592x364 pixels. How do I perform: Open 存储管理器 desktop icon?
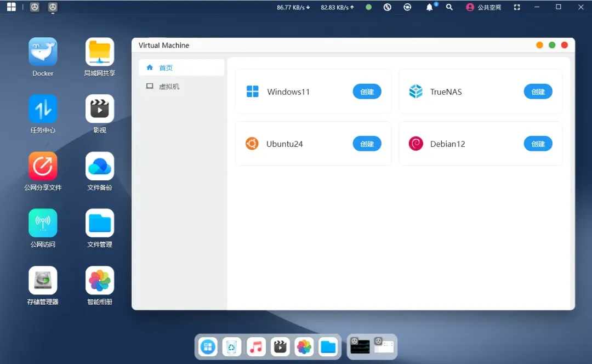(x=43, y=280)
